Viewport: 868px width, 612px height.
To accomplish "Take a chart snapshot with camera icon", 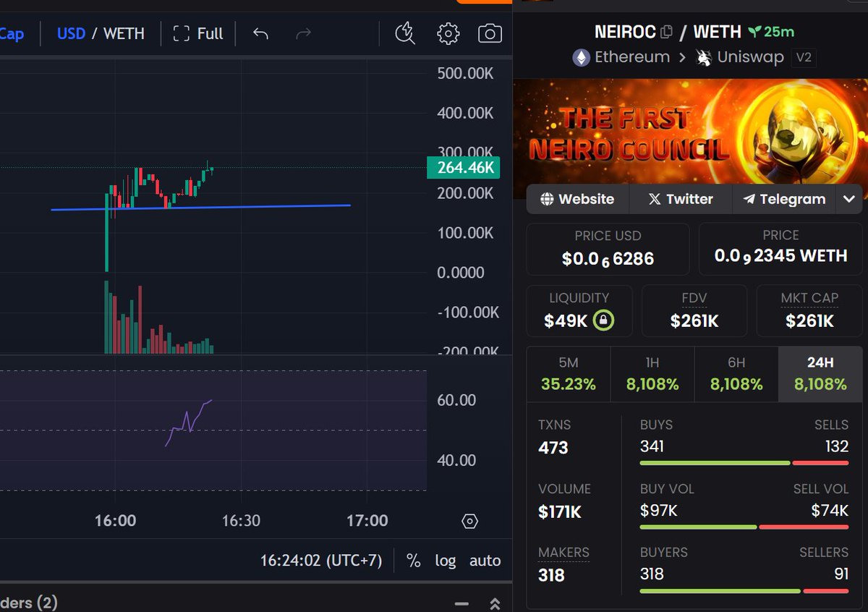I will 490,33.
